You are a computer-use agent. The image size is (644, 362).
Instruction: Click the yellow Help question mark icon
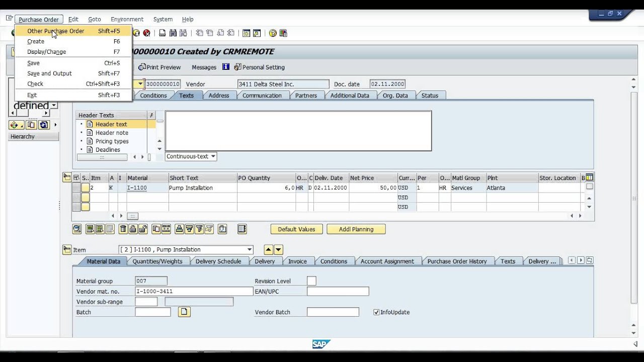273,33
